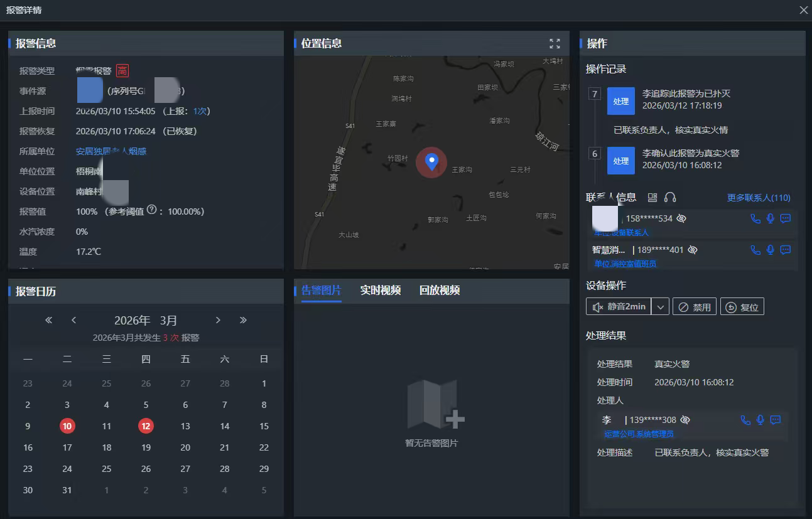Viewport: 812px width, 519px height.
Task: Expand the location map to fullscreen
Action: pos(555,43)
